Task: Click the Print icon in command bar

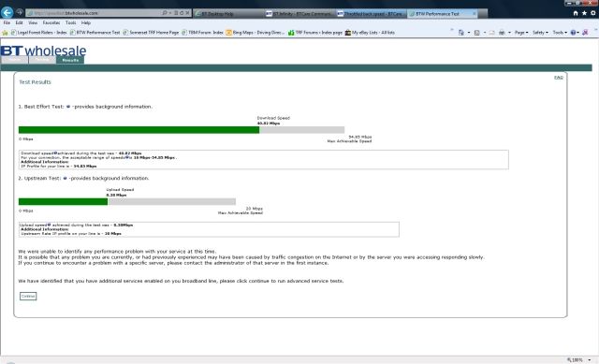Action: click(x=502, y=33)
